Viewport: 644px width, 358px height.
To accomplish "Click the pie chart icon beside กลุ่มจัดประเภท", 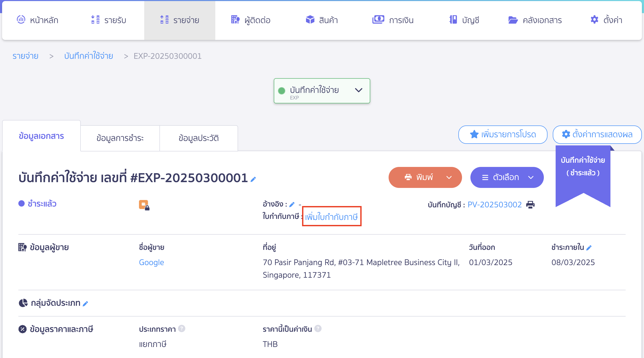I will tap(23, 303).
